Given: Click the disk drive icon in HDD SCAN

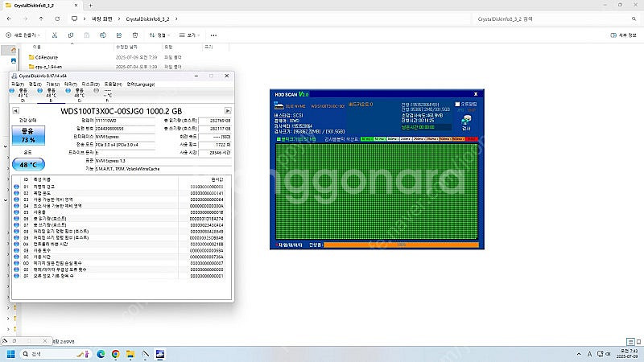Looking at the screenshot, I should click(x=279, y=106).
